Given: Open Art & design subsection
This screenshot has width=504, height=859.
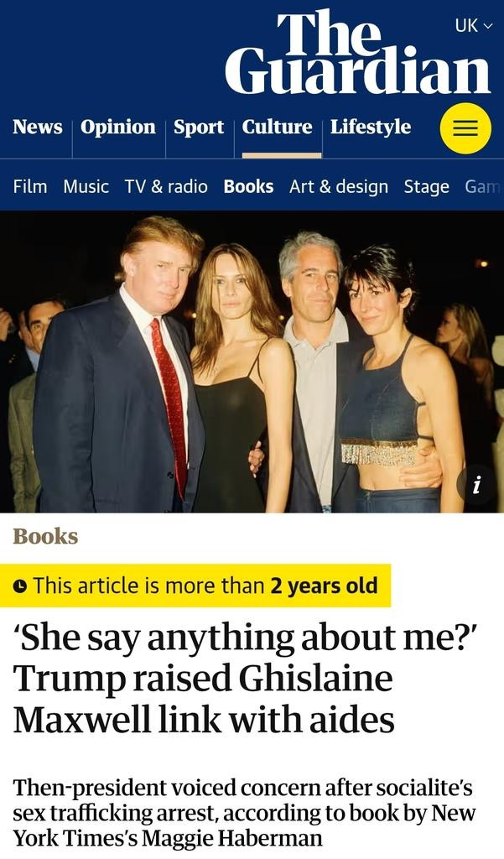Looking at the screenshot, I should (339, 187).
